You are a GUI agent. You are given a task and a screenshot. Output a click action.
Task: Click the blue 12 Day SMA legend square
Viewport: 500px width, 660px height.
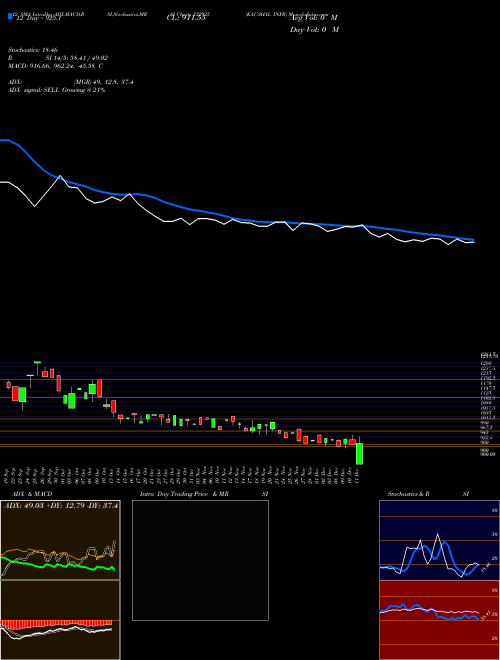tap(10, 16)
